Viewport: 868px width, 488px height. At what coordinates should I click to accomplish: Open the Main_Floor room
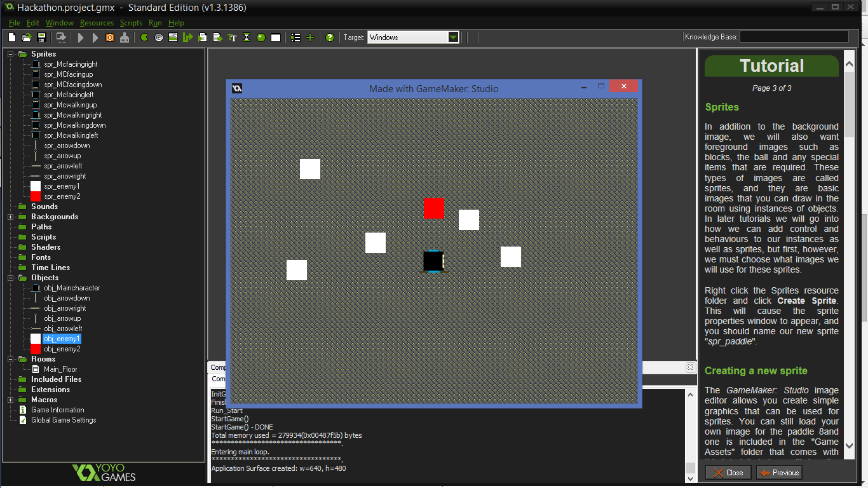click(x=60, y=369)
